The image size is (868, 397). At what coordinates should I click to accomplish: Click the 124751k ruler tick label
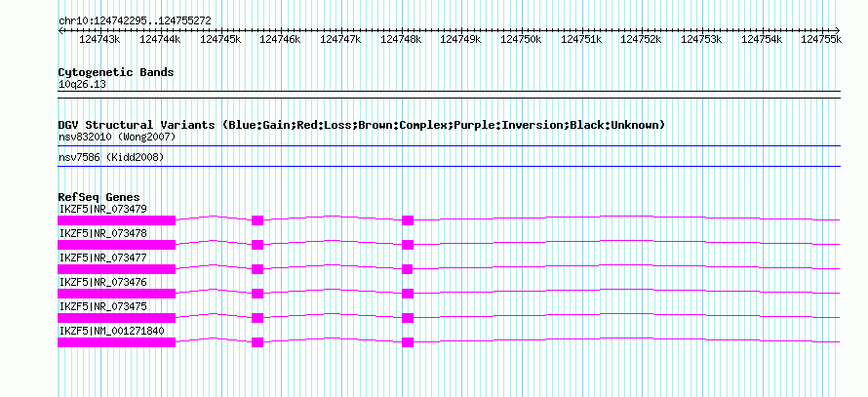[581, 39]
